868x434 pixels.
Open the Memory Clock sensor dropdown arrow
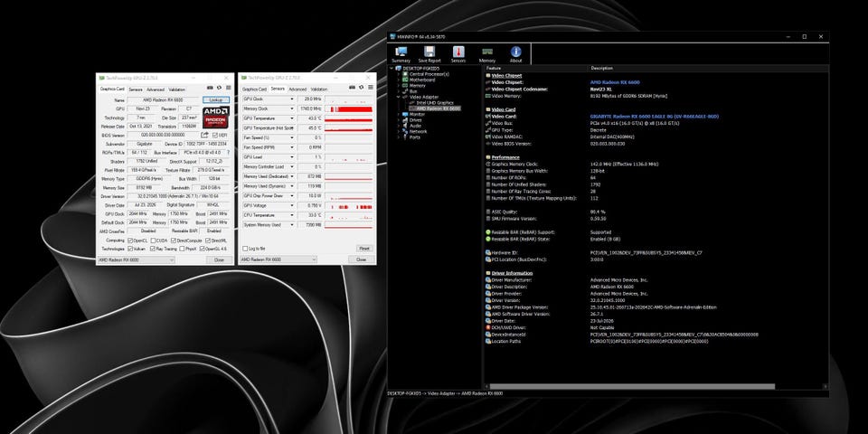pyautogui.click(x=292, y=108)
